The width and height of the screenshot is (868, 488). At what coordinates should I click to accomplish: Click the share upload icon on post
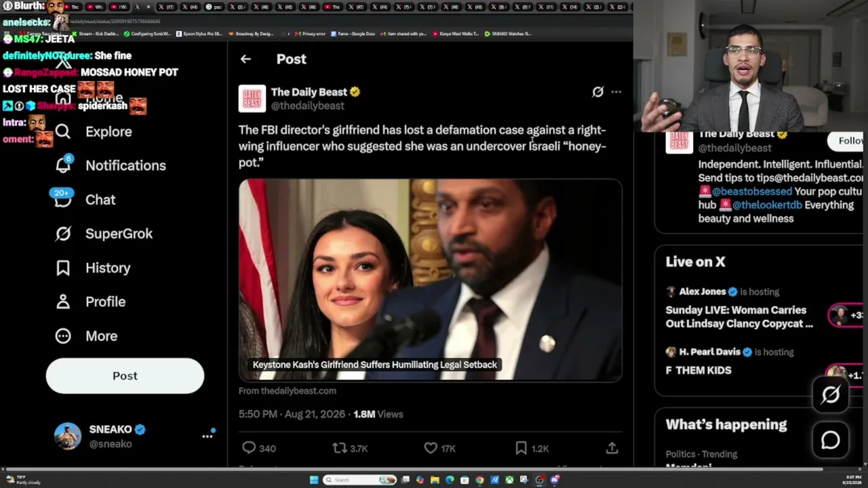pos(612,448)
